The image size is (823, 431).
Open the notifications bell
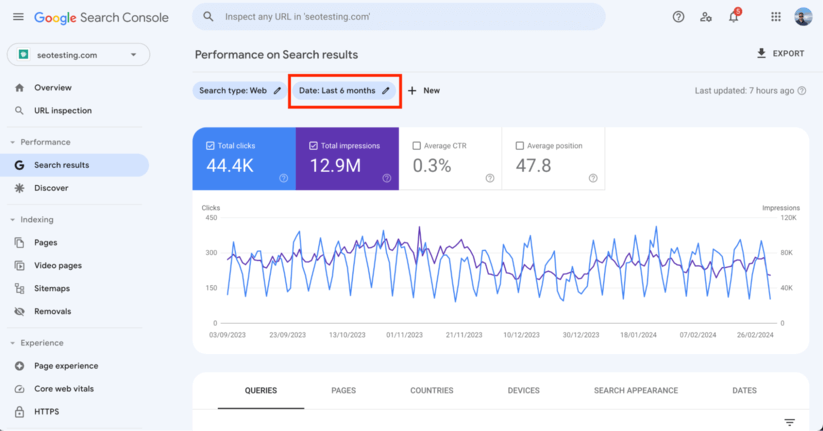(733, 17)
